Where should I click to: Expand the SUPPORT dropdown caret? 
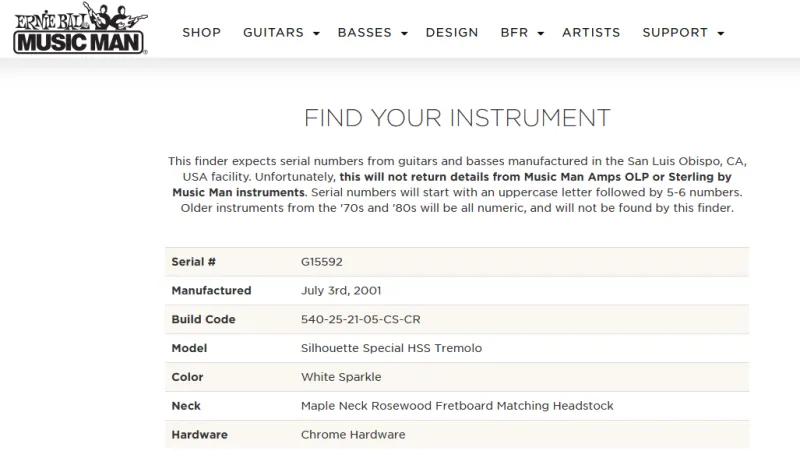click(721, 34)
